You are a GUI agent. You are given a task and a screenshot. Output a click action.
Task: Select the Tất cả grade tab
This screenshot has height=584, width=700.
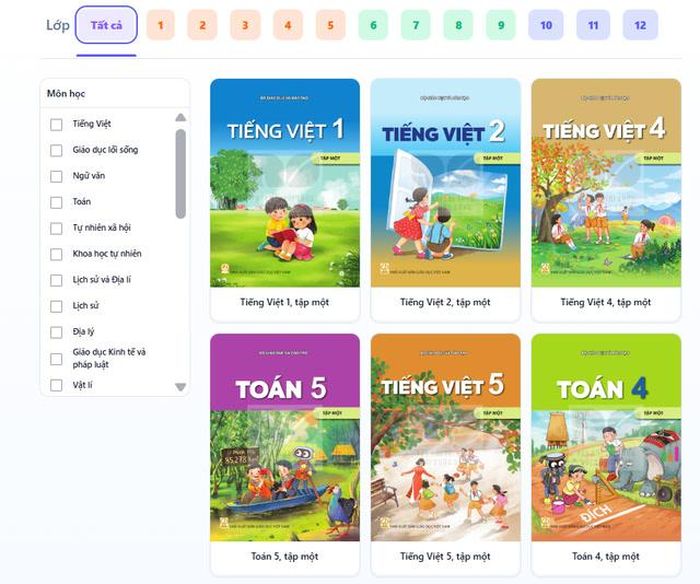pos(106,25)
